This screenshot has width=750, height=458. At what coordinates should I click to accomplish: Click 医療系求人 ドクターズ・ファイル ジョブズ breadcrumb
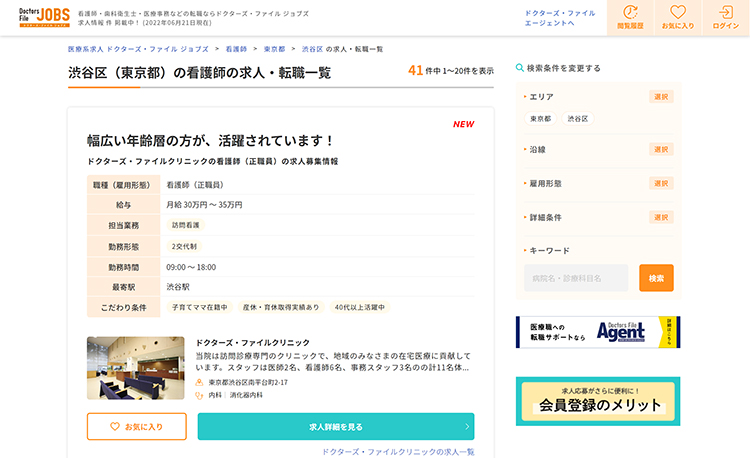(x=138, y=49)
